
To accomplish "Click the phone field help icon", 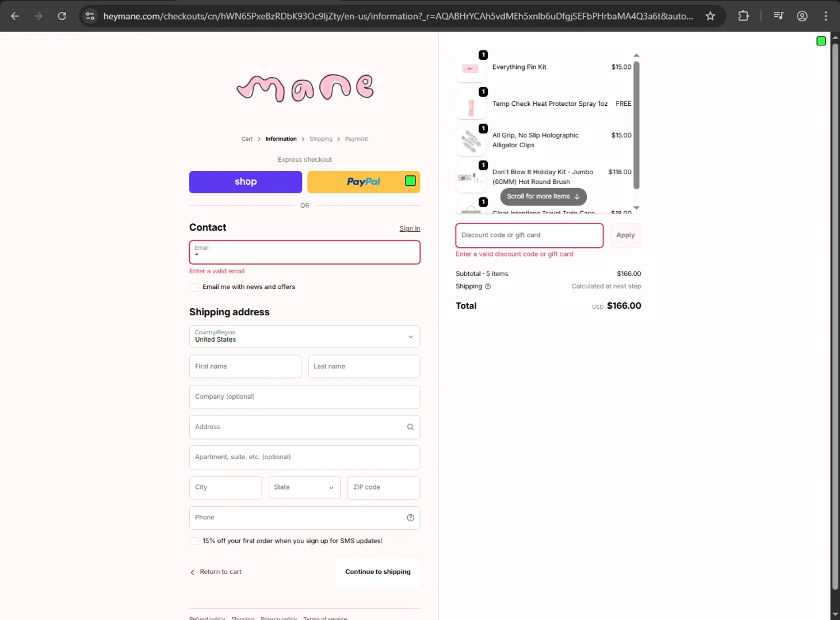I will click(x=410, y=518).
